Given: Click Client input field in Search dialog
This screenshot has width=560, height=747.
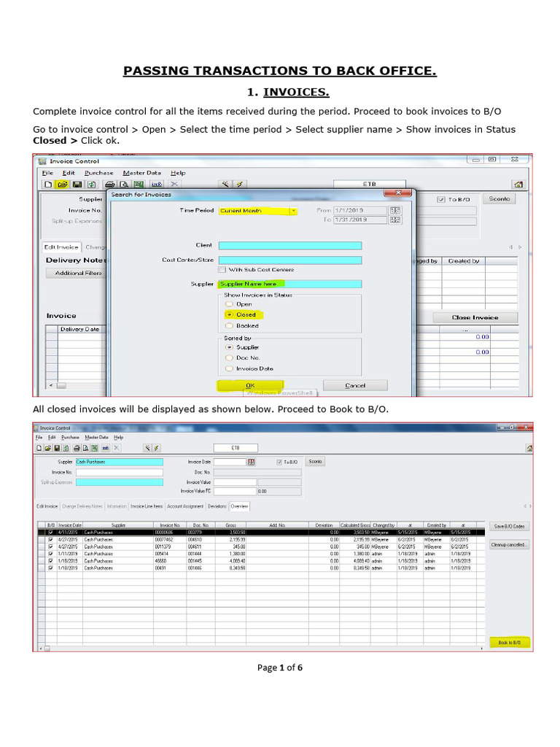Looking at the screenshot, I should pos(290,246).
